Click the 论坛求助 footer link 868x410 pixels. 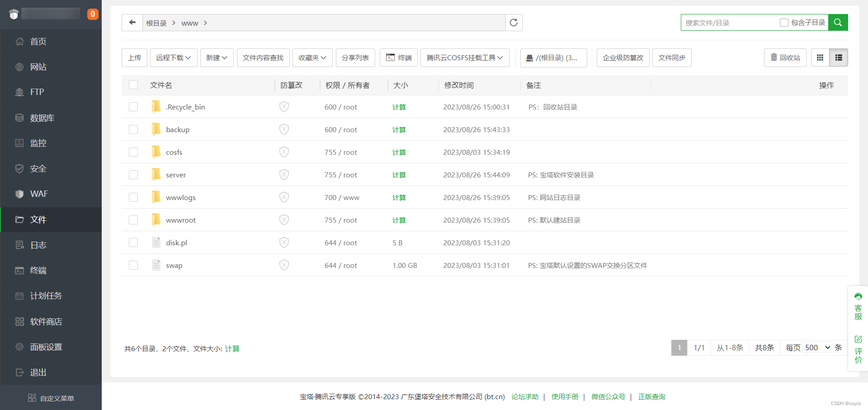point(525,397)
